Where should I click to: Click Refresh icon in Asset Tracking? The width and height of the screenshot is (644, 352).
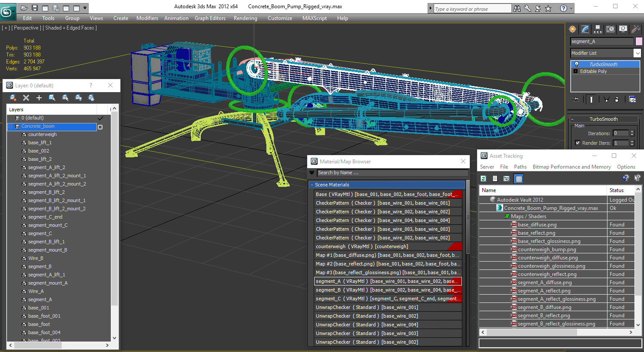[x=483, y=178]
